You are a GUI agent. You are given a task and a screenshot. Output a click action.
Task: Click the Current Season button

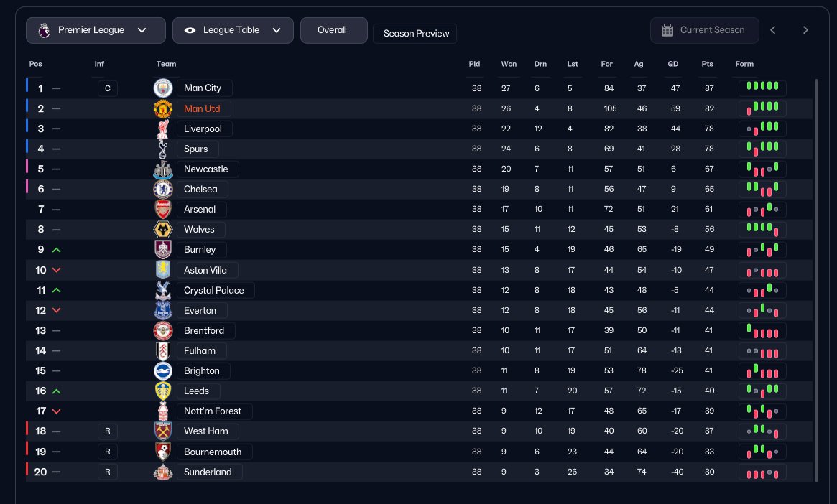click(705, 30)
